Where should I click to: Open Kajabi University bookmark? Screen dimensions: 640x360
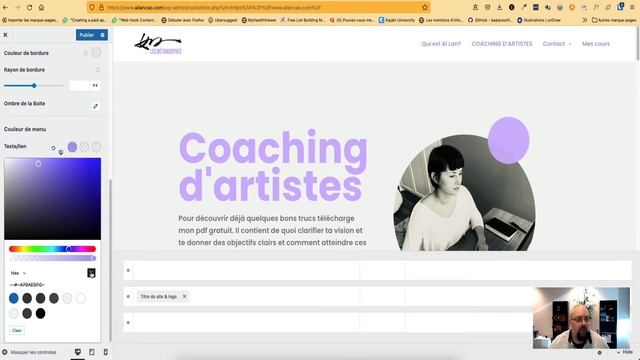(397, 20)
